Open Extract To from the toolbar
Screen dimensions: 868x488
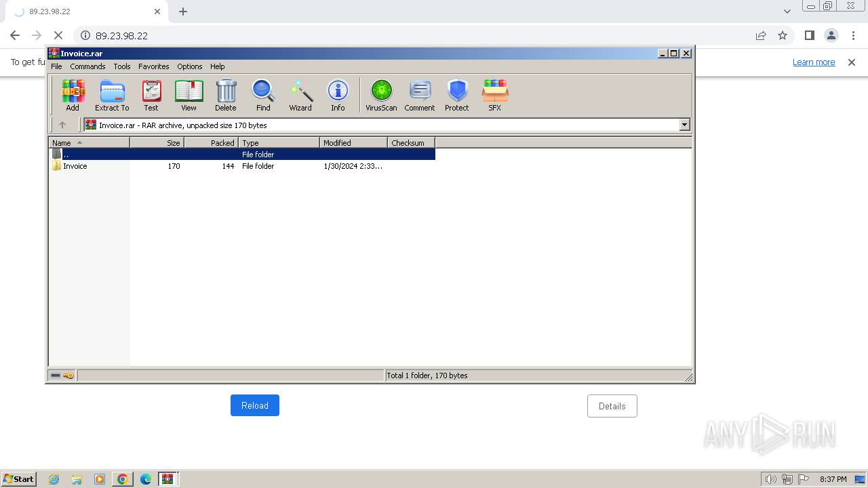point(112,96)
